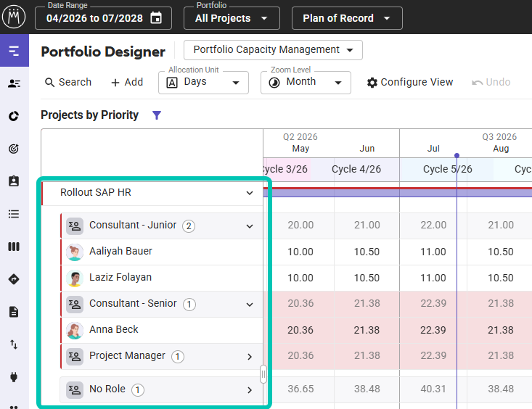Open the column board sidebar icon
Viewport: 532px width, 409px height.
(x=14, y=247)
